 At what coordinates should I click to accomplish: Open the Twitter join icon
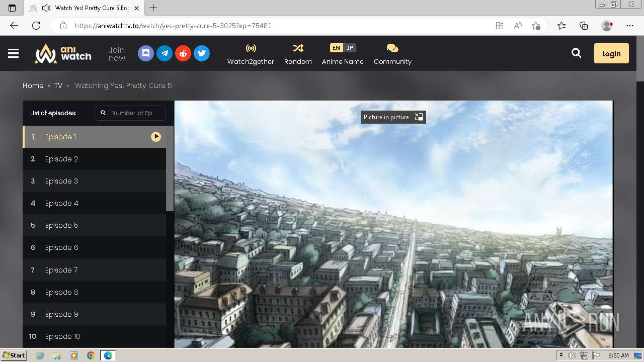[x=202, y=53]
